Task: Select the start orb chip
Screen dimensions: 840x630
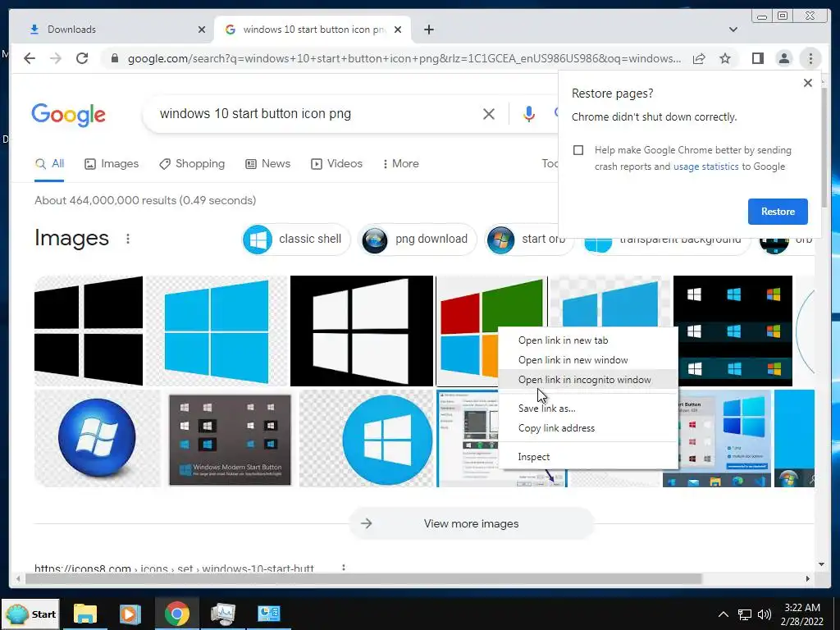Action: [528, 239]
